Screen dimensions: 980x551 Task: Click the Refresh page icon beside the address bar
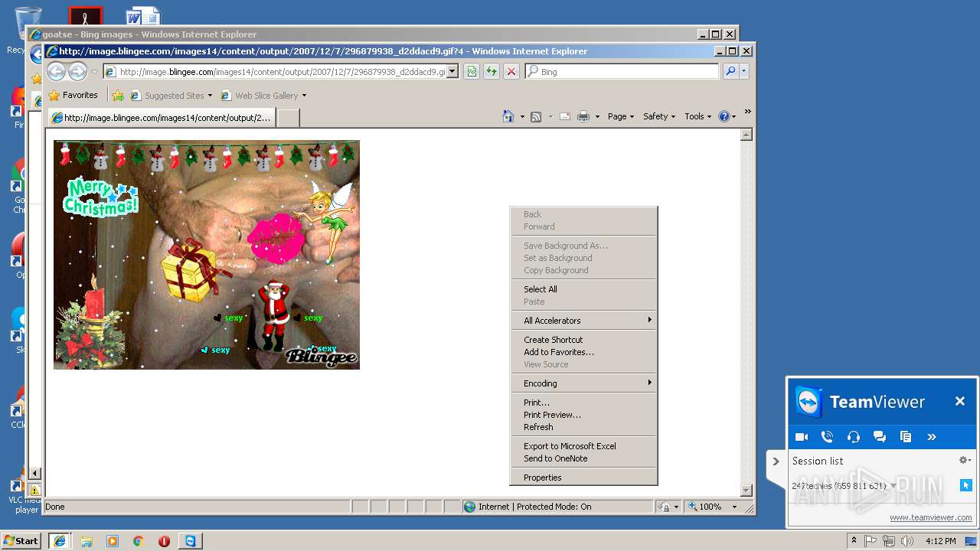pyautogui.click(x=492, y=71)
